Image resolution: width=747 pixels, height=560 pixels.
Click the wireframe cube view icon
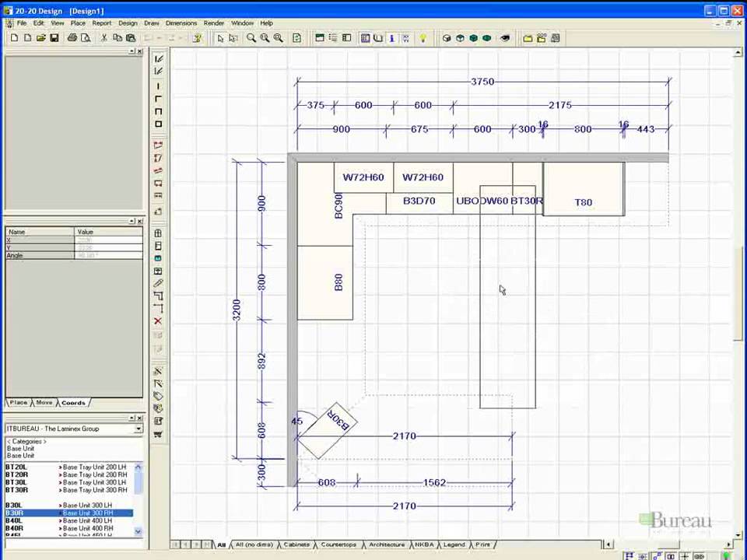pos(447,38)
